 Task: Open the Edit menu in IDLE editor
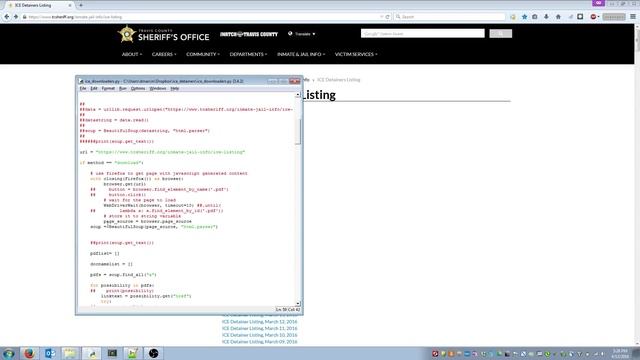[x=94, y=89]
